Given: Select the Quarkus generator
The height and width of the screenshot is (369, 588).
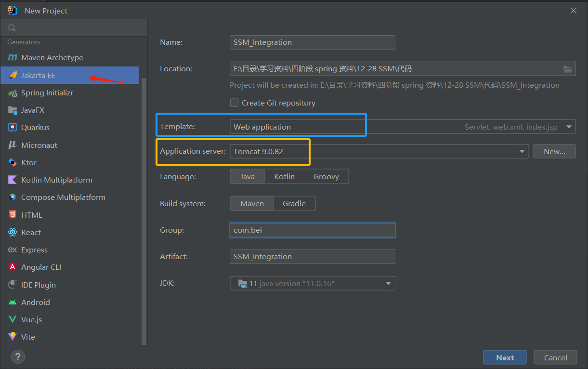Looking at the screenshot, I should coord(70,128).
